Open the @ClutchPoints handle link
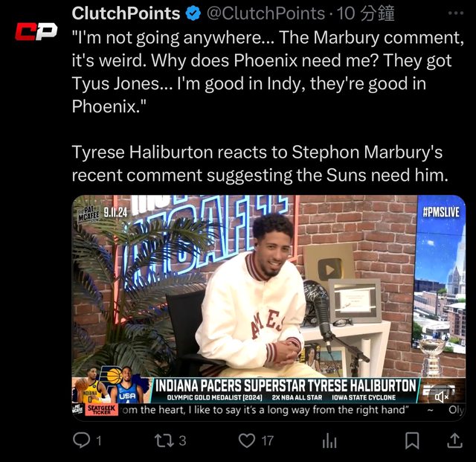Screen dimensions: 476x462 (266, 13)
